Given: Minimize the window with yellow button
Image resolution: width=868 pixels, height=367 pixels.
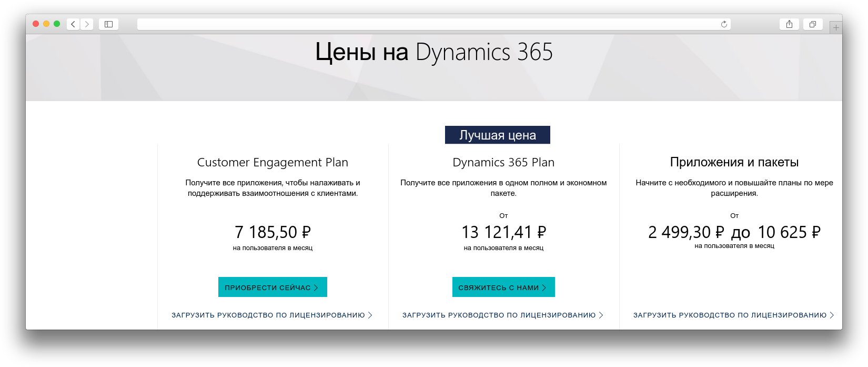Looking at the screenshot, I should click(x=46, y=24).
